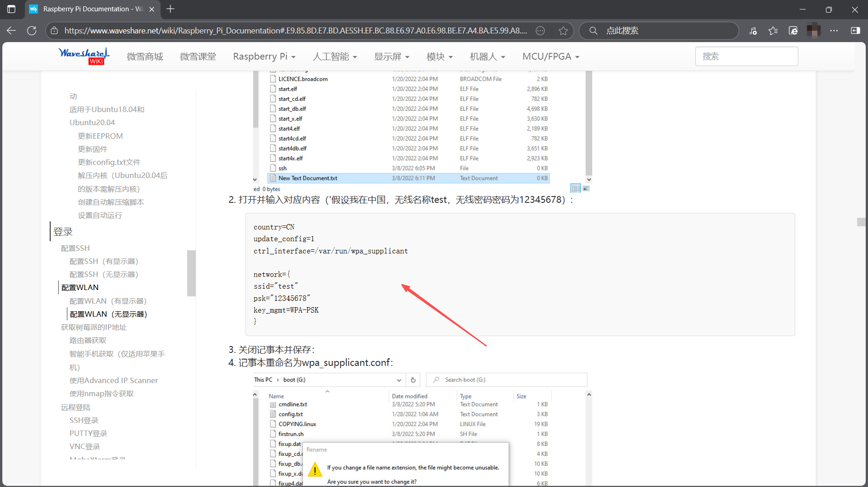This screenshot has height=487, width=868.
Task: Open a new browser tab
Action: (170, 9)
